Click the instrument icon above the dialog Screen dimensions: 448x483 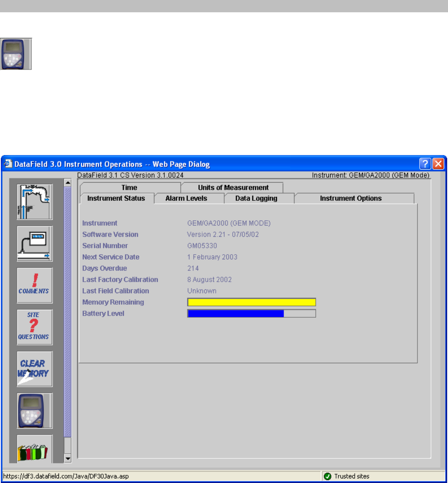click(16, 54)
